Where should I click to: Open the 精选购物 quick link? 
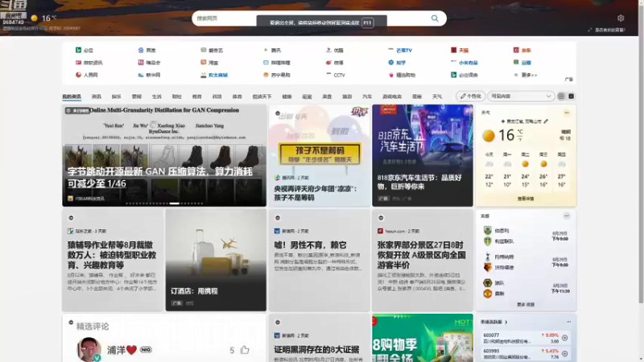coord(401,75)
